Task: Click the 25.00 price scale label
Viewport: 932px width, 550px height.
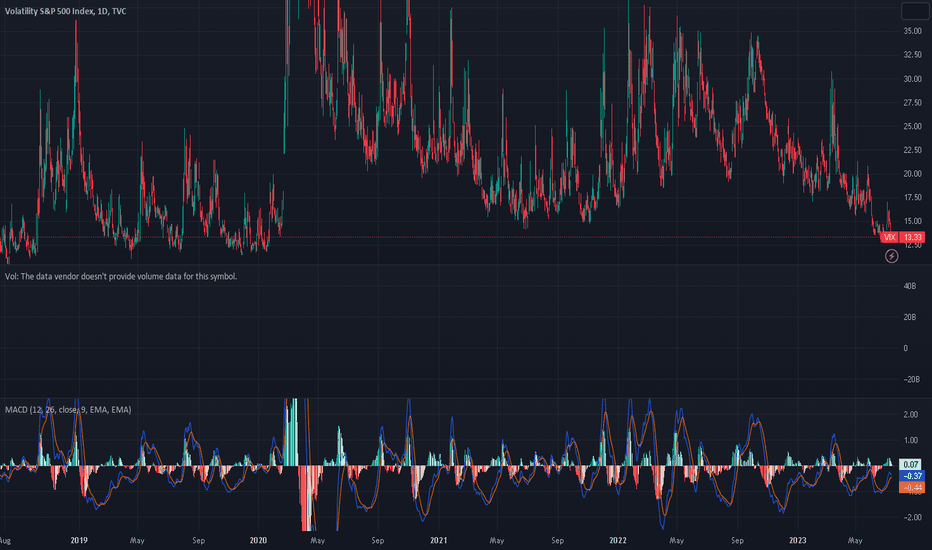Action: tap(912, 126)
